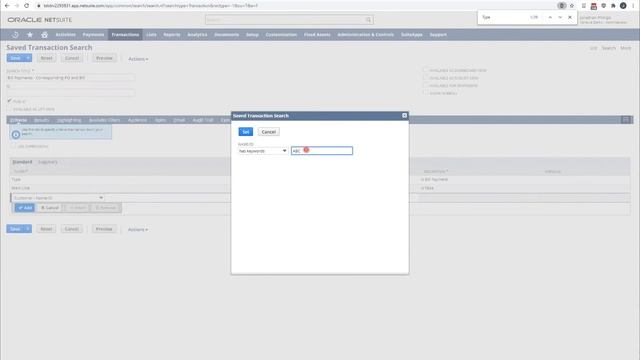
Task: Open the More link at top right
Action: click(x=626, y=48)
